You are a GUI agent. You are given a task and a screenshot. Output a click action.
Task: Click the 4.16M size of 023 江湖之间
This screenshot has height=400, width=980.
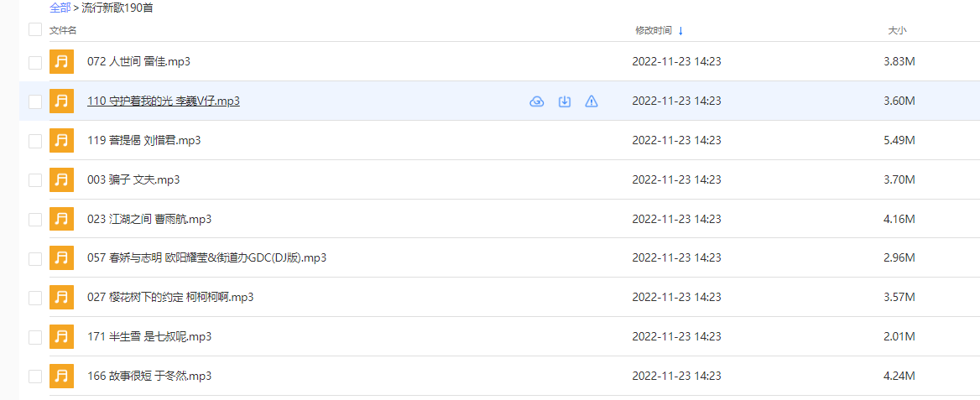pyautogui.click(x=899, y=220)
